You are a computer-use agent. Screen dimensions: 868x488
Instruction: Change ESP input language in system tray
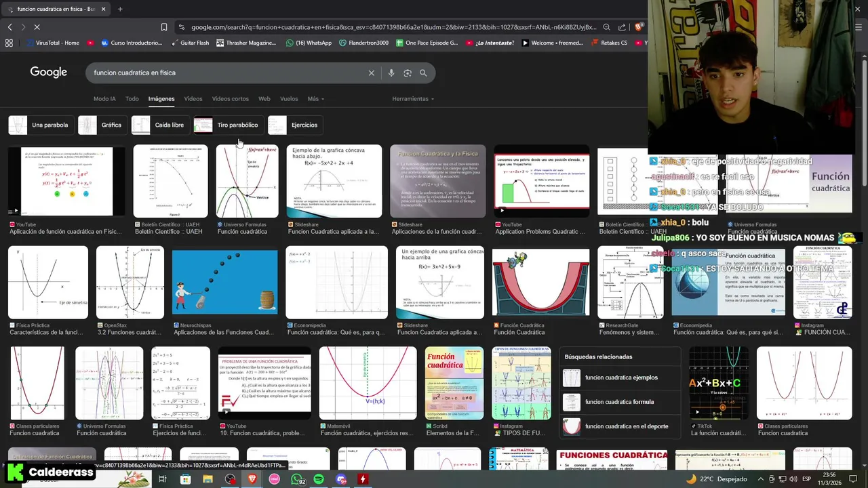click(806, 479)
